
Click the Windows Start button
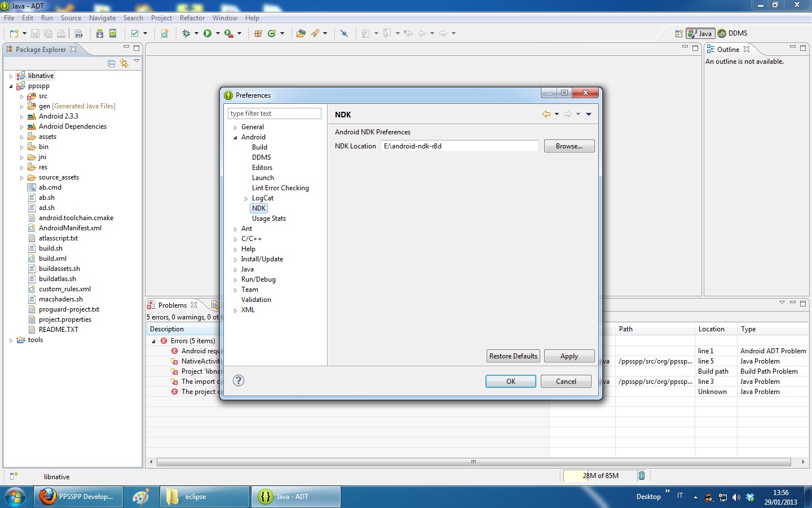[x=15, y=497]
